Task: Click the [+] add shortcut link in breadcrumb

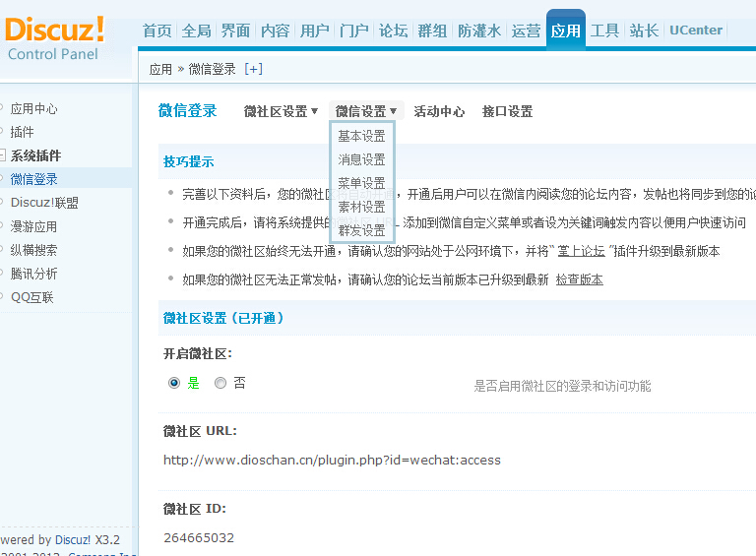Action: (254, 69)
